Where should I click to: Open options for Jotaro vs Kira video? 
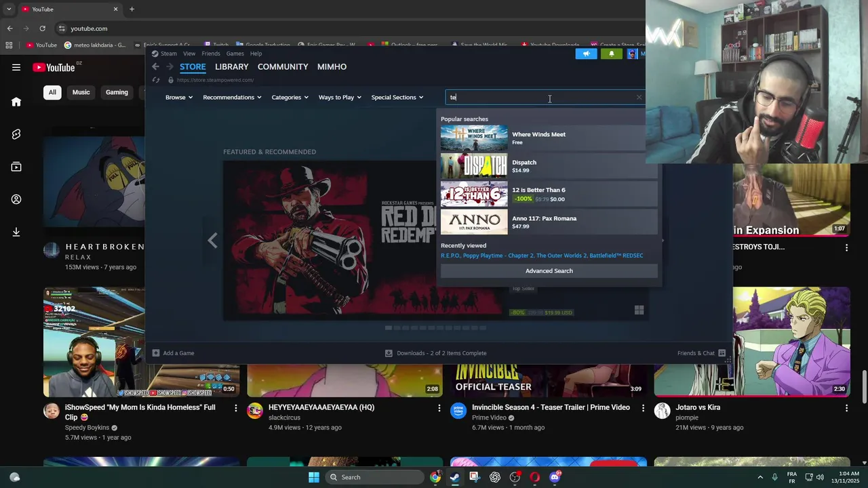coord(846,408)
